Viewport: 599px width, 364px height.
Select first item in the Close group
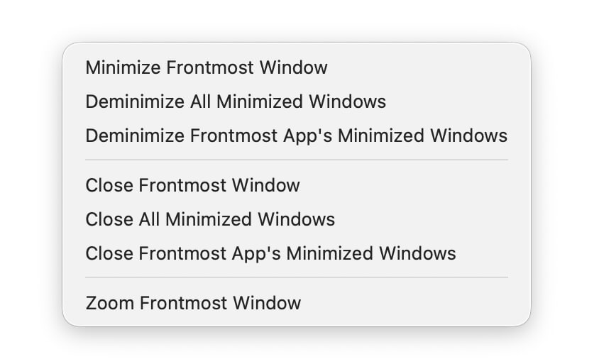coord(192,185)
